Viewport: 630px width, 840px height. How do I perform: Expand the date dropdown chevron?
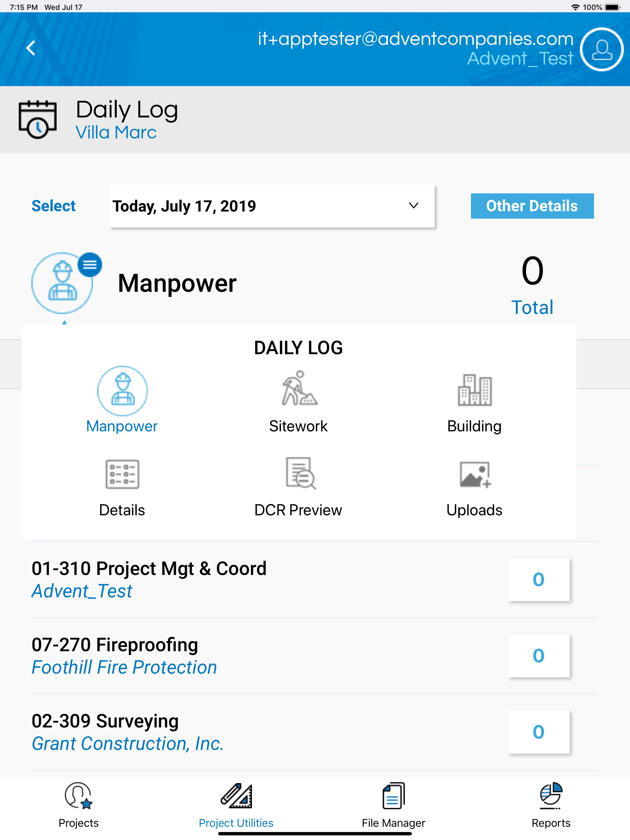pyautogui.click(x=413, y=205)
